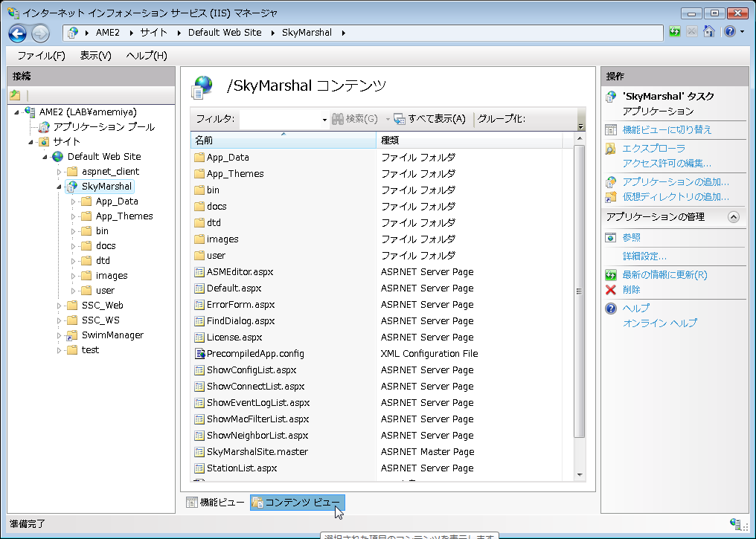Image resolution: width=756 pixels, height=539 pixels.
Task: Click the SkyMarshalSite.master file icon
Action: (x=199, y=452)
